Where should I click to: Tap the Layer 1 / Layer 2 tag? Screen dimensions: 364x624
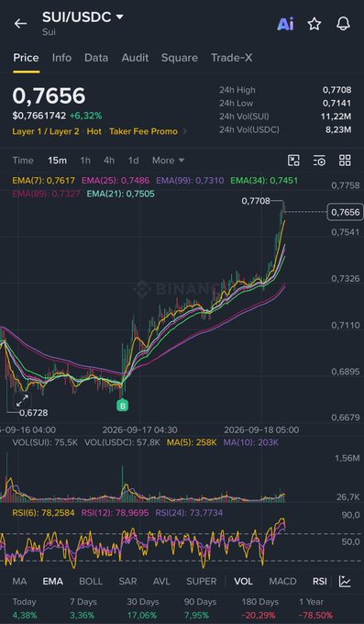(46, 131)
